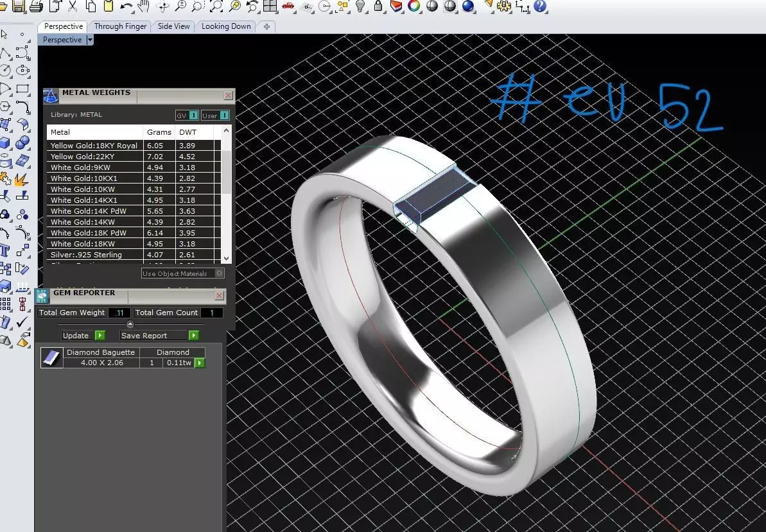Select the Silver:.925 Sterling row
The width and height of the screenshot is (766, 532).
click(134, 255)
